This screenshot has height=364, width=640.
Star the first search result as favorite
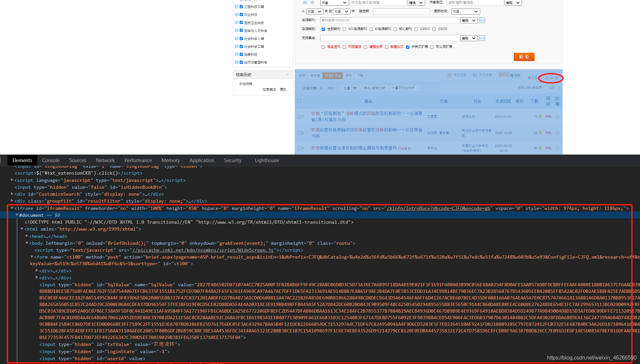[558, 116]
